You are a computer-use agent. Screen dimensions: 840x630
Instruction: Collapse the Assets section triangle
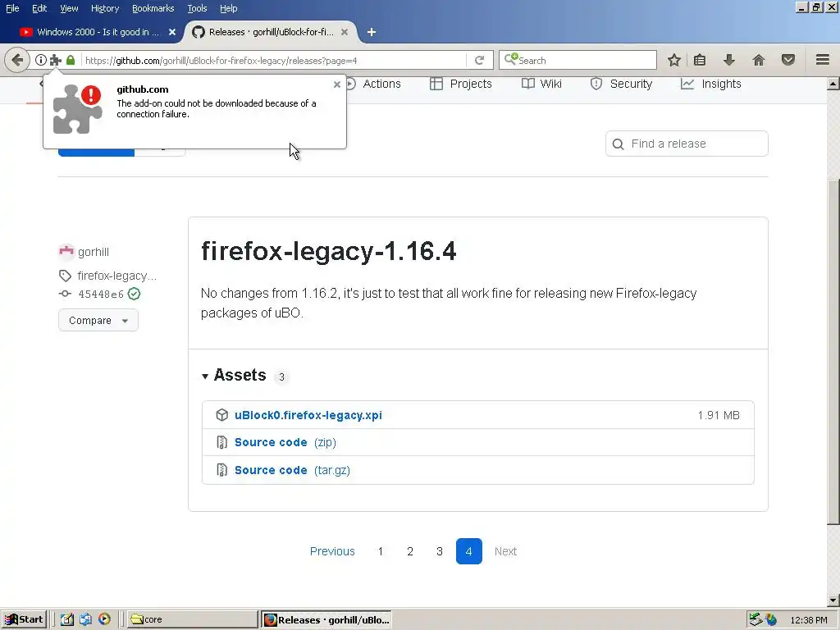[x=204, y=376]
